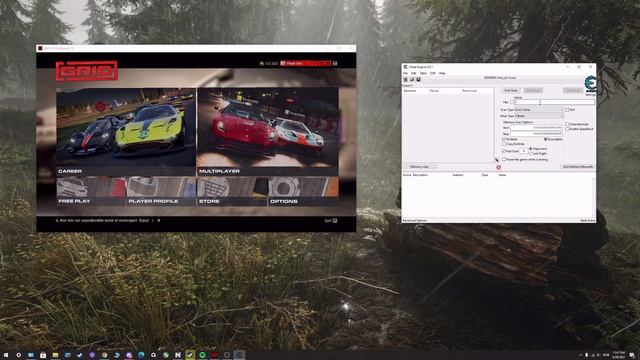This screenshot has width=640, height=360.
Task: Click the Previous column header in found list
Action: (x=469, y=91)
